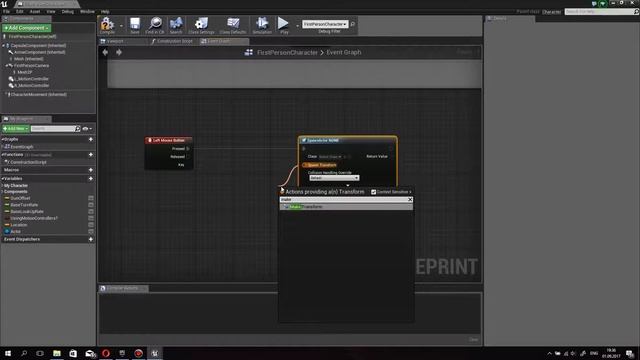The height and width of the screenshot is (360, 640).
Task: Click the Pressed pin on Left Mouse Button
Action: 188,149
